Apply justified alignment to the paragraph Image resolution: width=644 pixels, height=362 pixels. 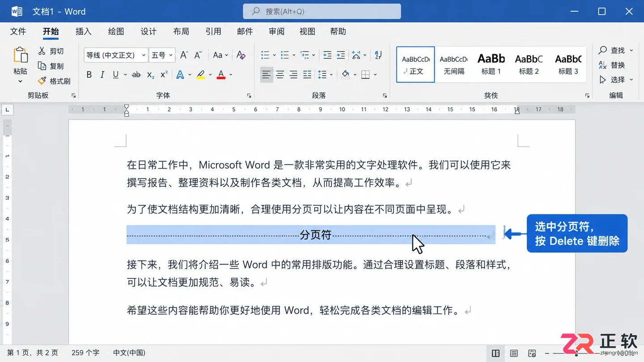[307, 75]
